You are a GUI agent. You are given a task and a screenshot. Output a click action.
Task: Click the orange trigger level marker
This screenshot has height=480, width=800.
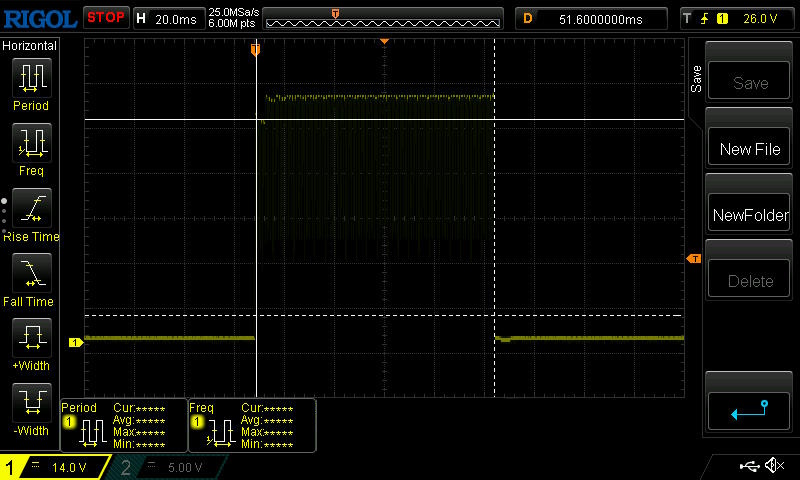coord(693,259)
